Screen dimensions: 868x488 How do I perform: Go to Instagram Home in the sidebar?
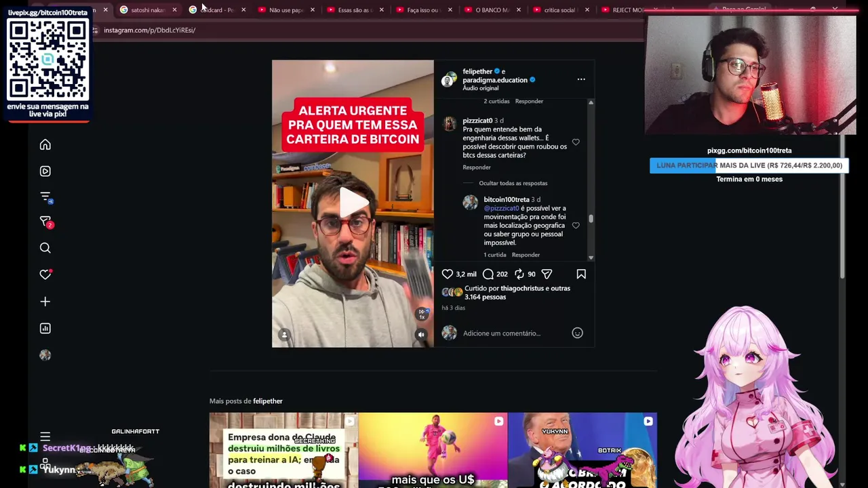(45, 144)
